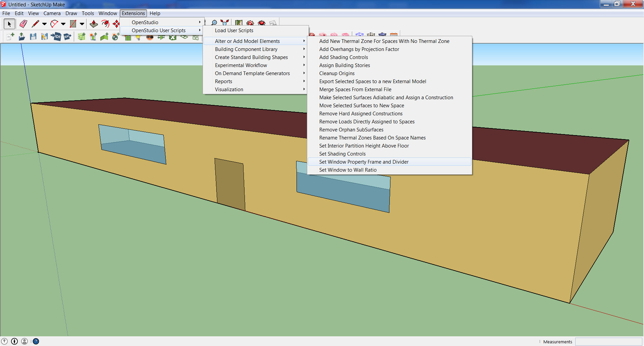Save the OpenStudio model with floppy disk icon
The width and height of the screenshot is (644, 346).
[33, 37]
